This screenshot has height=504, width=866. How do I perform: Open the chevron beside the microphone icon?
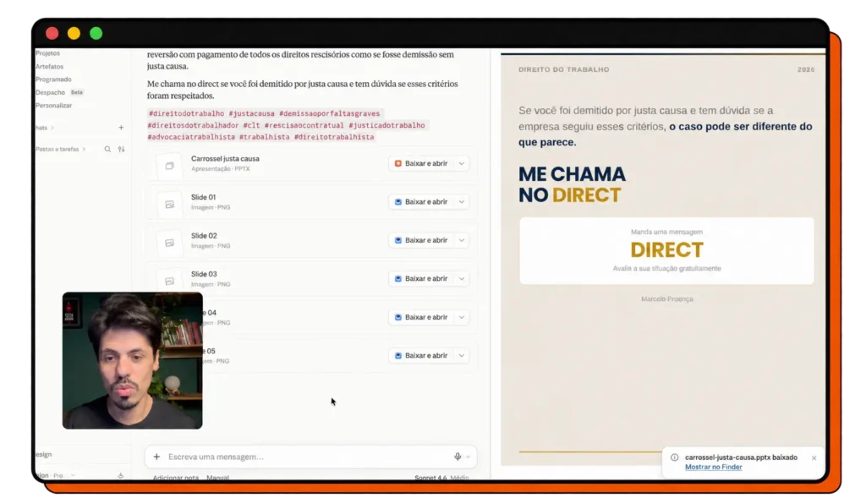(x=469, y=457)
